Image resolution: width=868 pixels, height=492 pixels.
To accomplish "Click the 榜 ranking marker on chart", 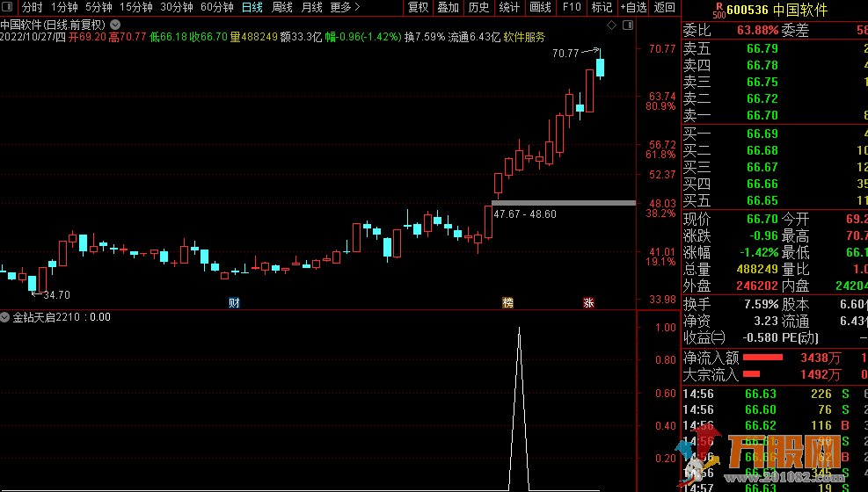I will tap(507, 303).
